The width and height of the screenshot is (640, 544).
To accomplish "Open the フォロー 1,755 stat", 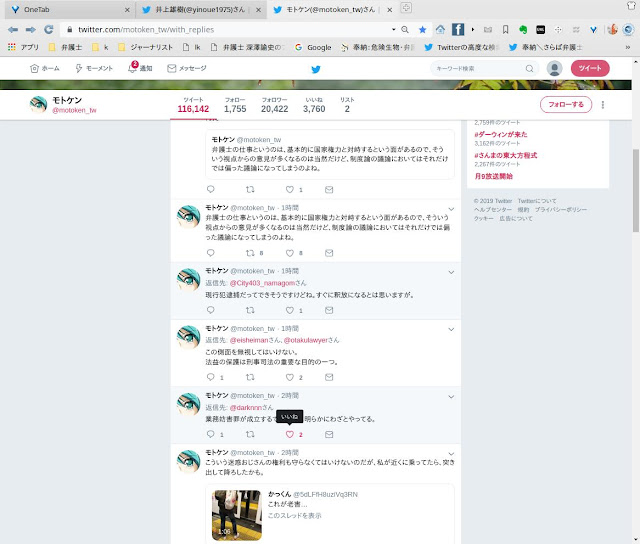I will (x=235, y=105).
